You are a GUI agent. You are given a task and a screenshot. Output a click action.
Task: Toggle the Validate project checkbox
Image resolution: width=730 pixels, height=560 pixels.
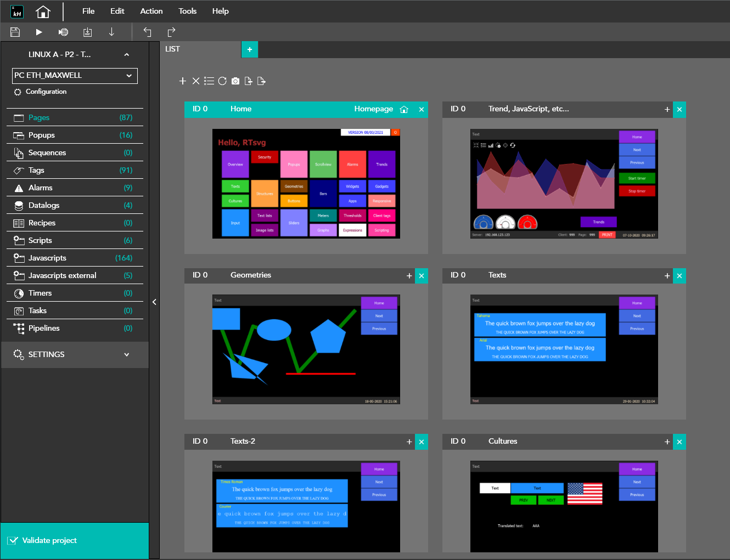click(x=13, y=541)
